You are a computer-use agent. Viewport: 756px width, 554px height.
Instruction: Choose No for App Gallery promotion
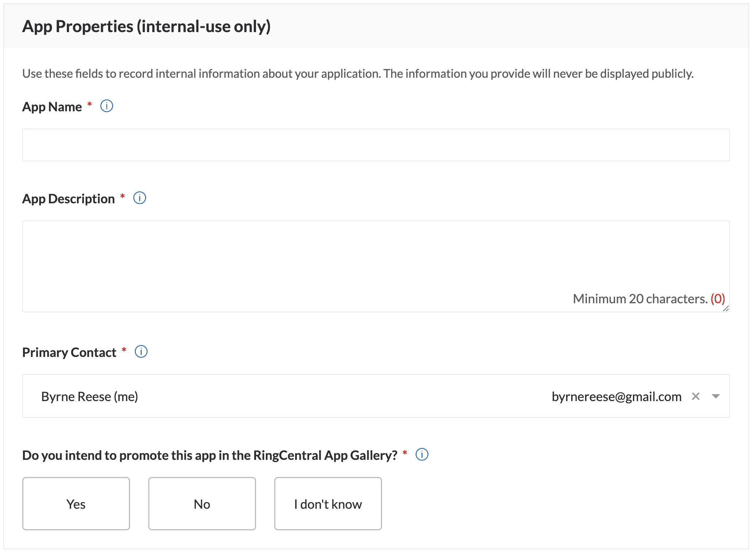tap(202, 504)
